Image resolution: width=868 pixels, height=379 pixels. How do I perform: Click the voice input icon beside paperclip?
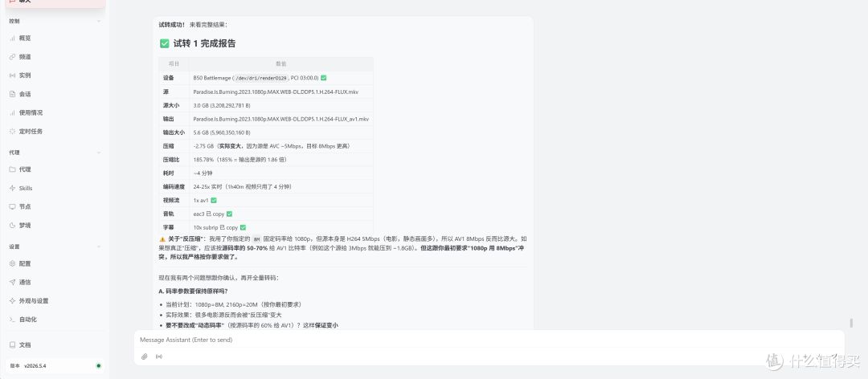[159, 357]
